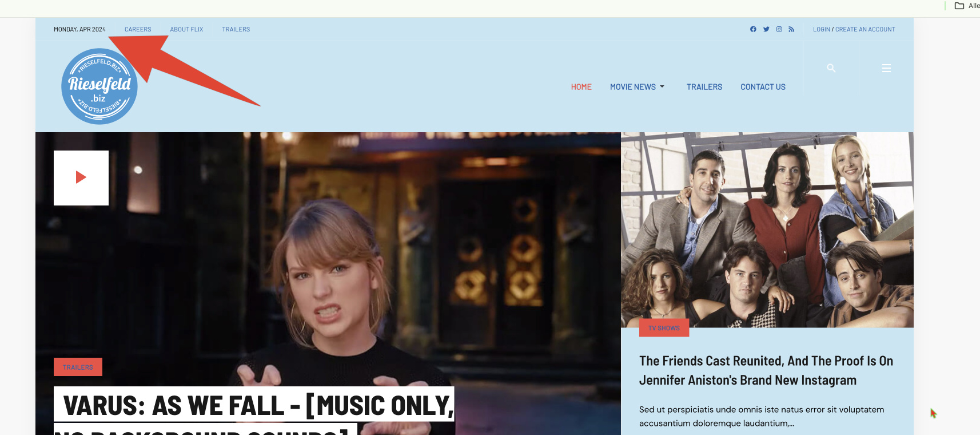The width and height of the screenshot is (980, 435).
Task: Open the Friends Cast Reunited article headline
Action: point(766,370)
